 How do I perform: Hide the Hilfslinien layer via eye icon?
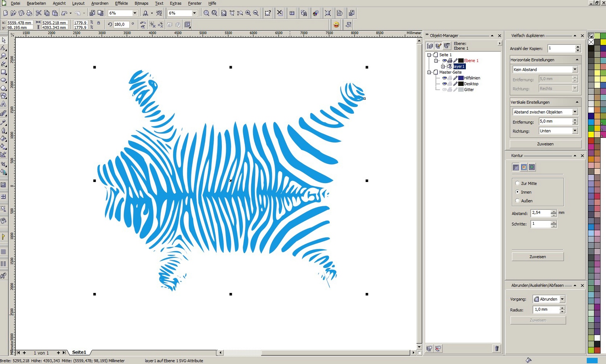(444, 78)
